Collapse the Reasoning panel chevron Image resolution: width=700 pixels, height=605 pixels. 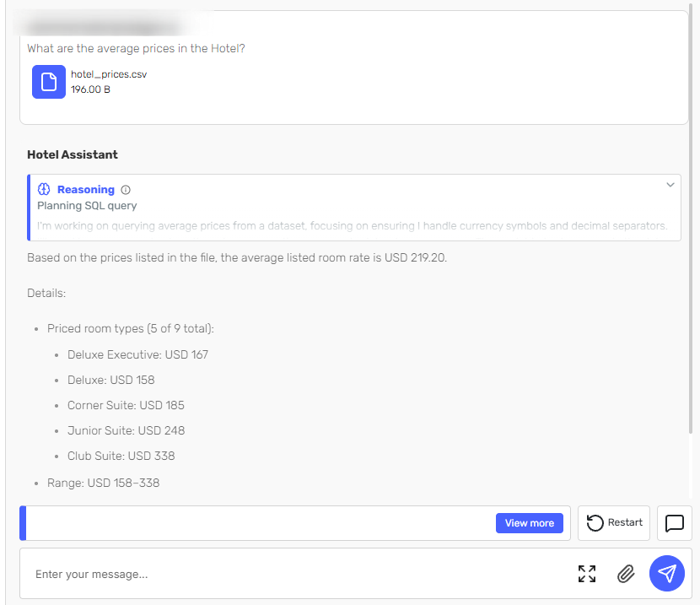coord(670,185)
